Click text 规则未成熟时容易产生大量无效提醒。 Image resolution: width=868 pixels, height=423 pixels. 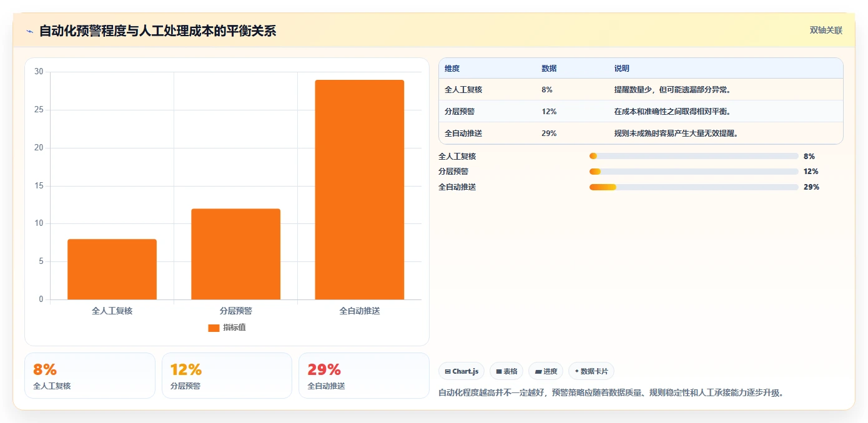pyautogui.click(x=676, y=134)
